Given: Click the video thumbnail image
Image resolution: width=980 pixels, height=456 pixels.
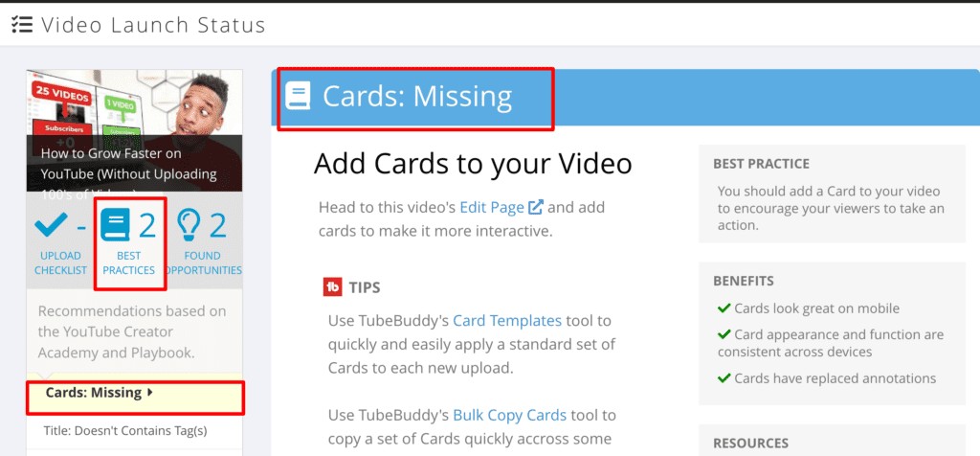Looking at the screenshot, I should pyautogui.click(x=134, y=130).
